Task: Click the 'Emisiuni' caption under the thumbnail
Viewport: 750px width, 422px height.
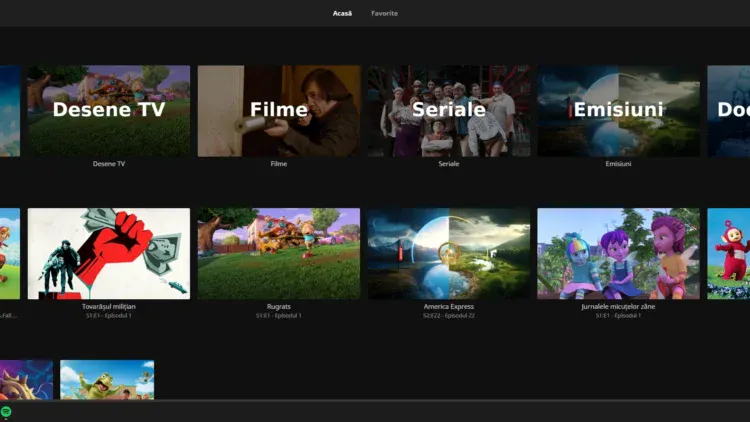Action: pyautogui.click(x=618, y=164)
